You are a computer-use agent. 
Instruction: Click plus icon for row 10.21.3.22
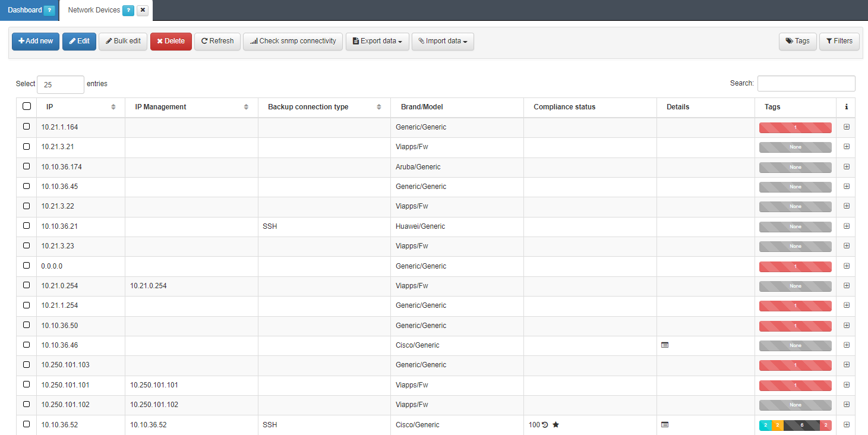847,206
